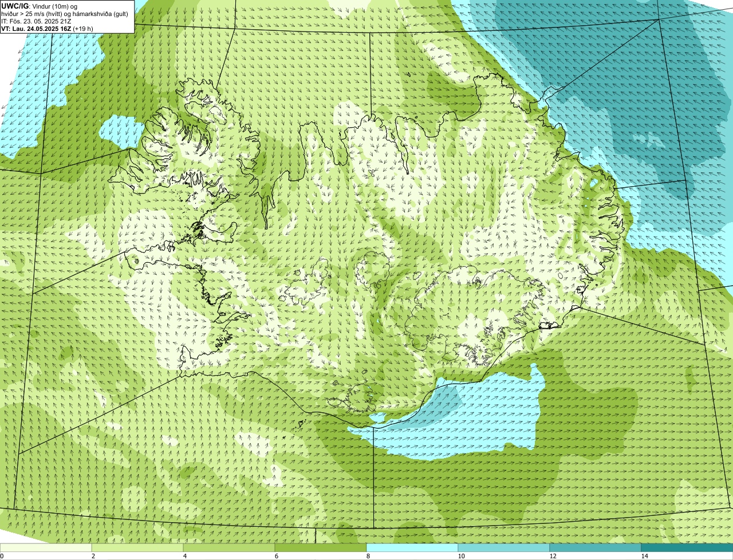Click the 6–8 m/s dark green legend swatch

click(x=321, y=547)
